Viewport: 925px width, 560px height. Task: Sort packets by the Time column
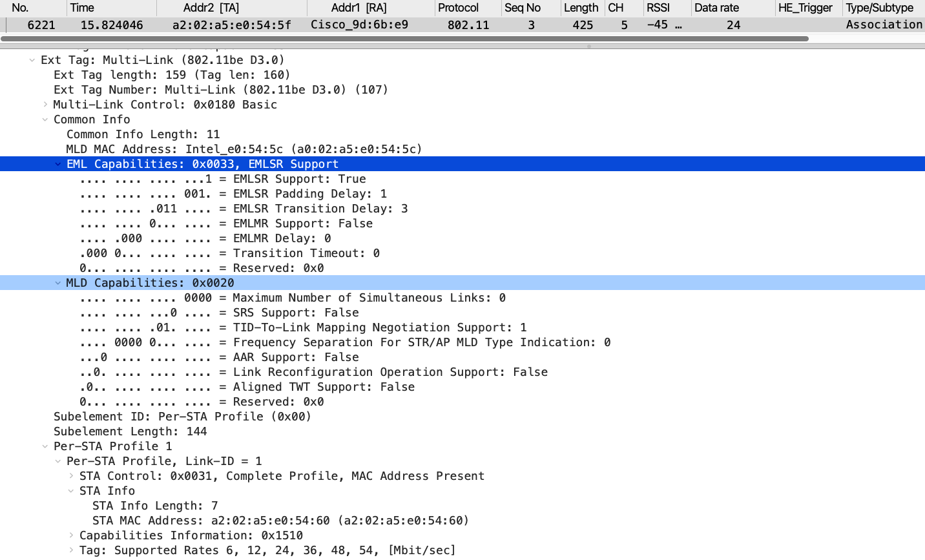82,8
